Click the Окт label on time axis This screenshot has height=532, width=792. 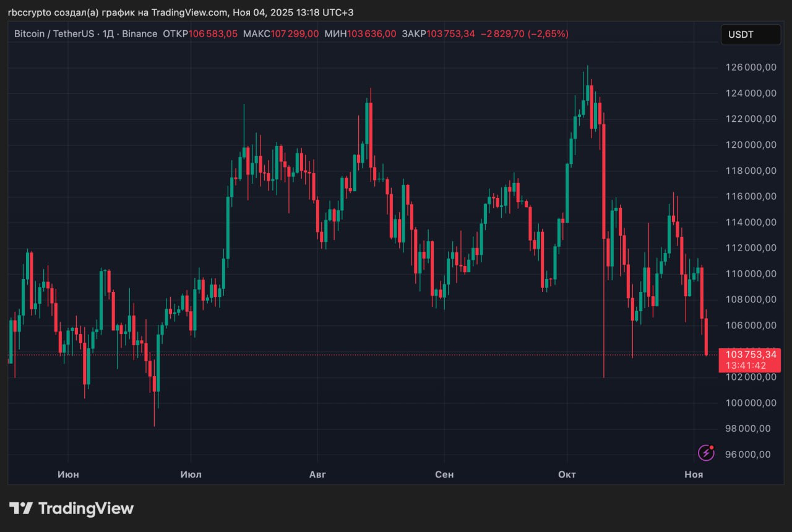(567, 474)
